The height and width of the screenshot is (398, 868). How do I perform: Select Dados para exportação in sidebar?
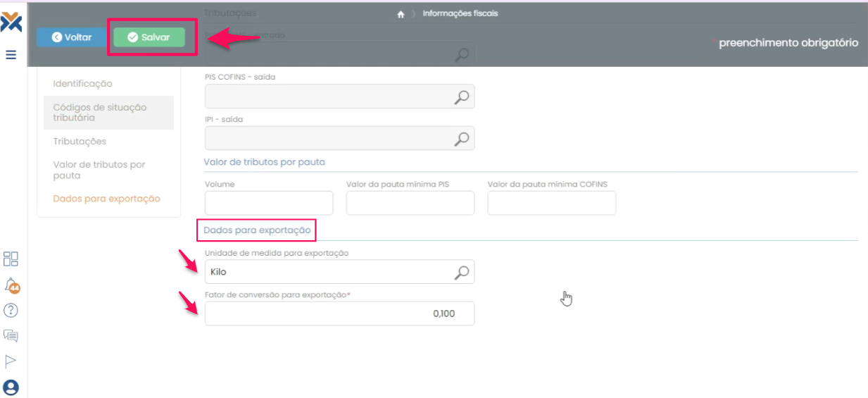tap(106, 199)
